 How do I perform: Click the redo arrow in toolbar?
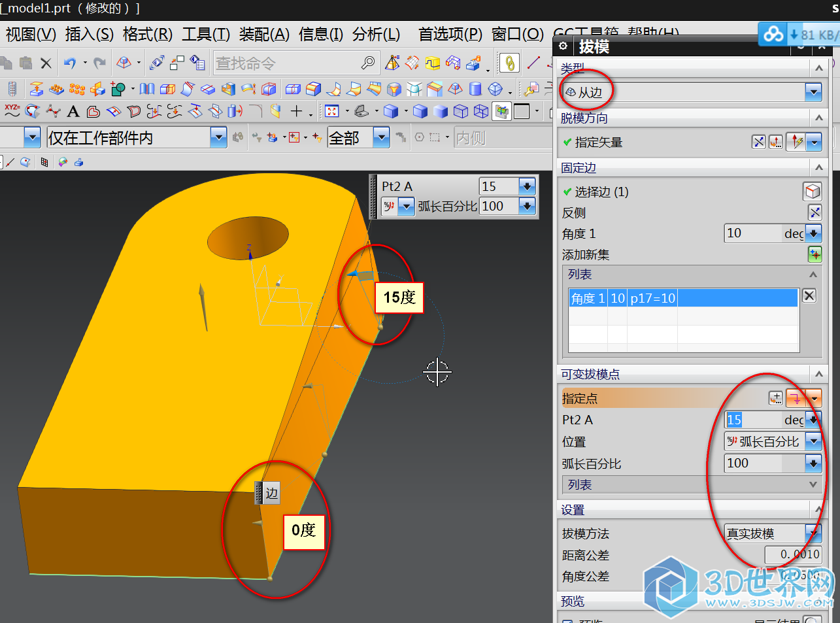[99, 63]
